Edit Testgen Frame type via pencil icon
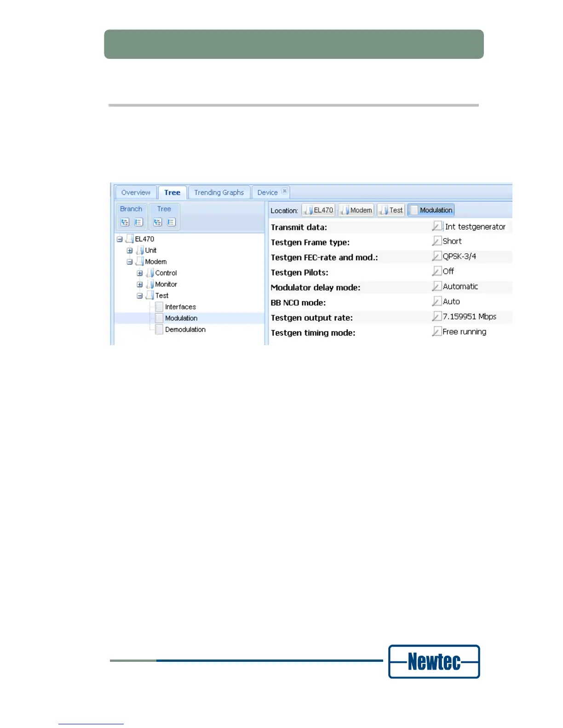 [437, 241]
